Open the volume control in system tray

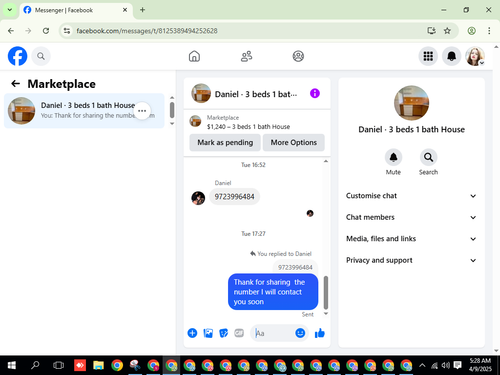[x=446, y=365]
